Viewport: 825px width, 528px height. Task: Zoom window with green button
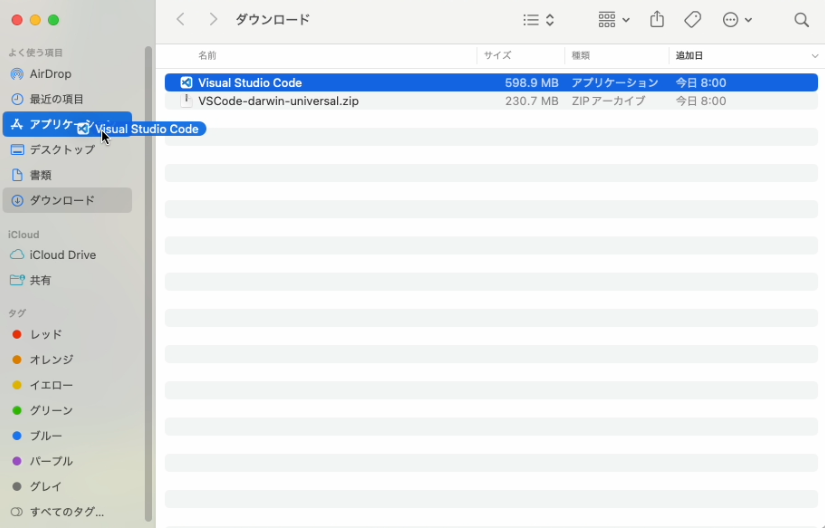pos(54,20)
